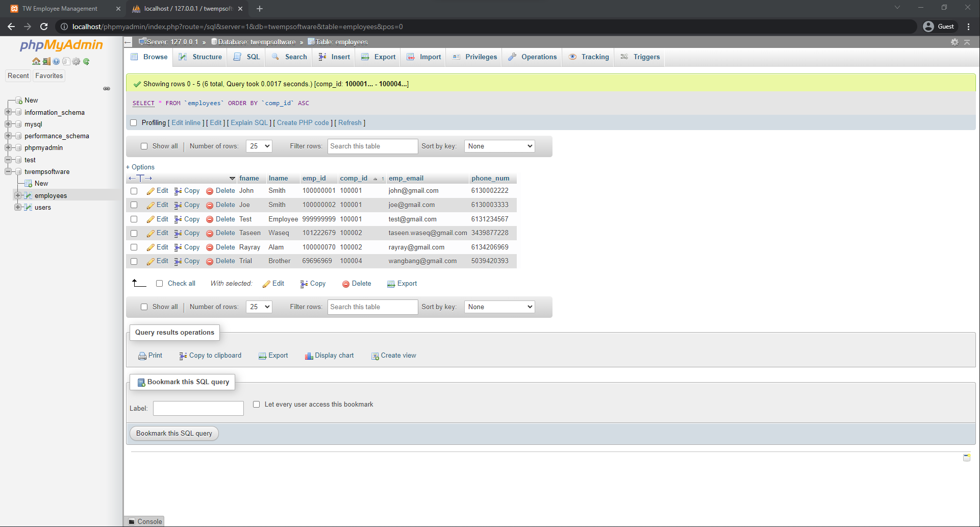Open the Sort by key dropdown
The image size is (980, 527).
pos(499,146)
